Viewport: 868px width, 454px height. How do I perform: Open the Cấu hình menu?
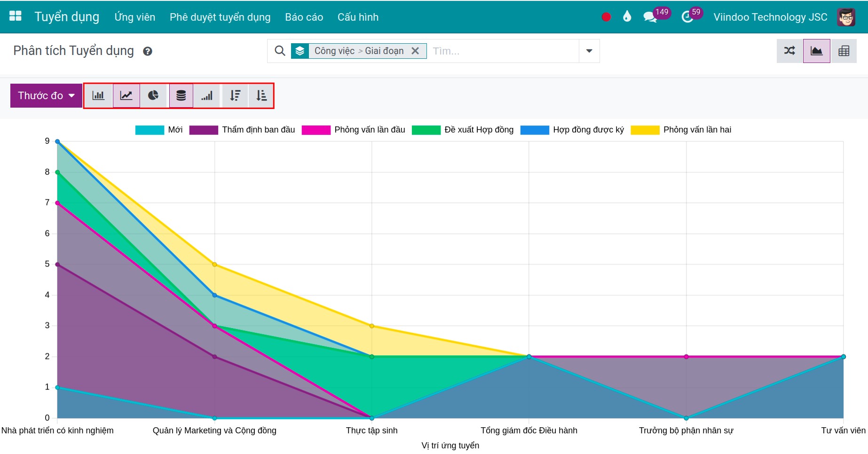tap(358, 17)
